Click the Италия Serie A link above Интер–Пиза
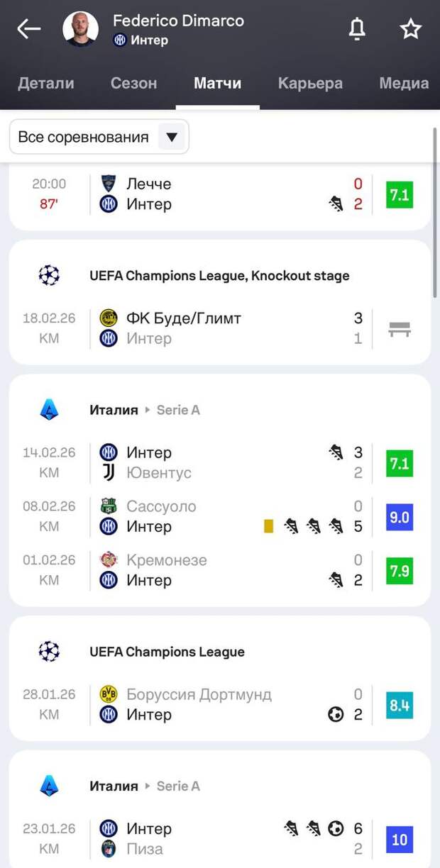Screen dimensions: 440x868 (x=145, y=786)
